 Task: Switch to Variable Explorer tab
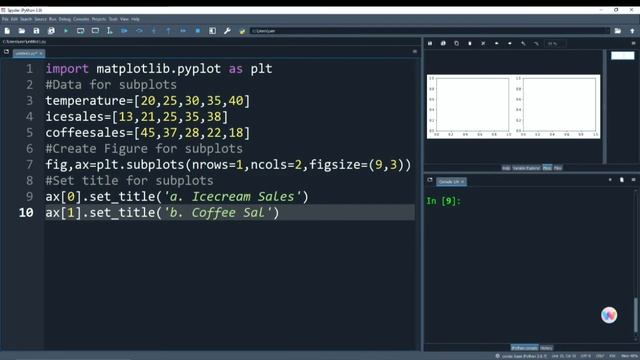[526, 168]
